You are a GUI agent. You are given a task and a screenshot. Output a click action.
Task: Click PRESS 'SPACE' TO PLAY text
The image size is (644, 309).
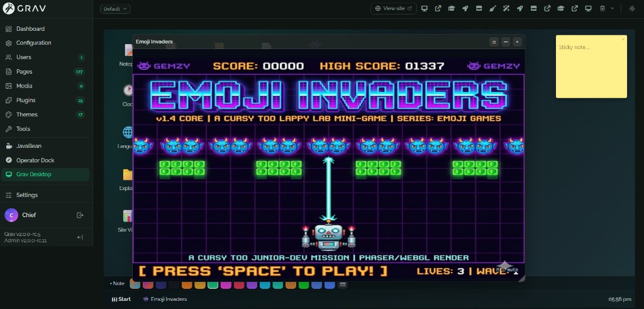(264, 271)
